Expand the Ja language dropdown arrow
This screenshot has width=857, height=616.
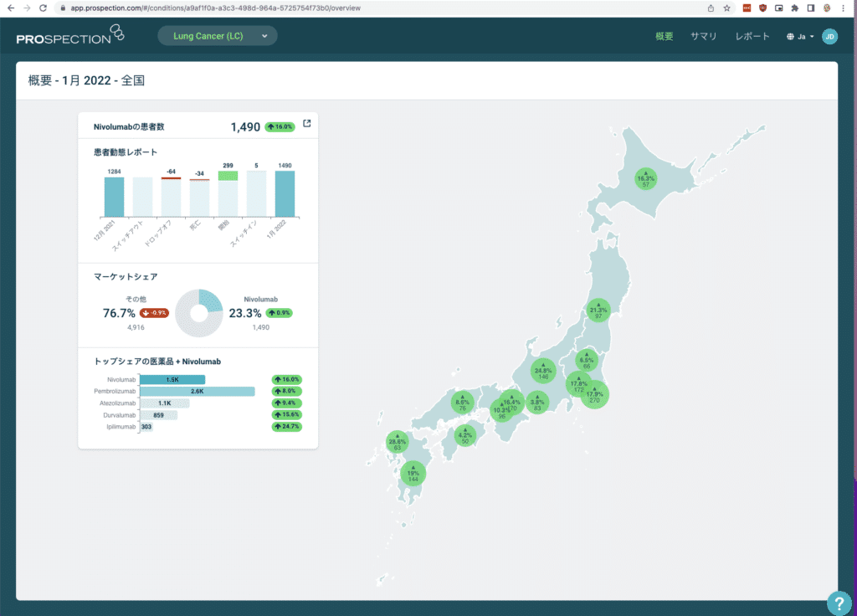[x=812, y=37]
